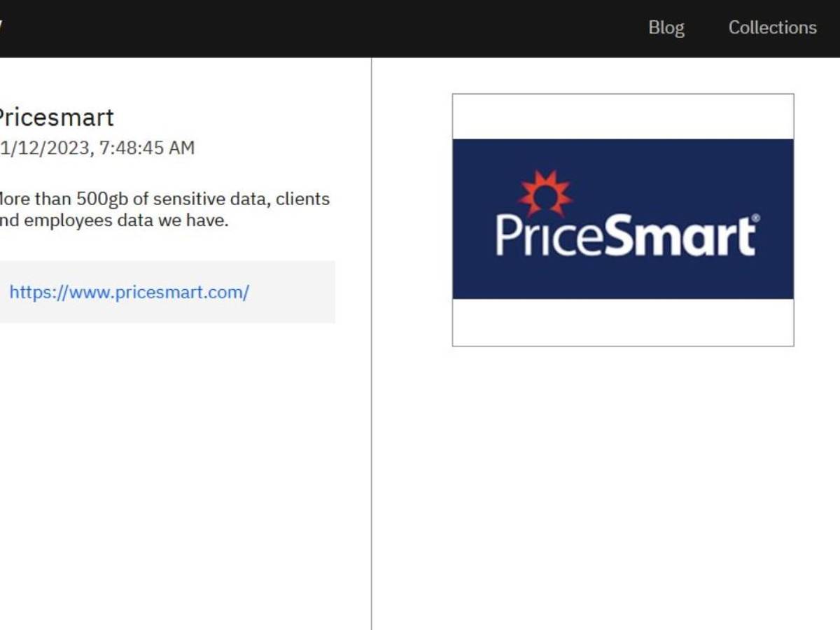Click the site logo in the top-left corner
840x630 pixels.
coord(3,27)
